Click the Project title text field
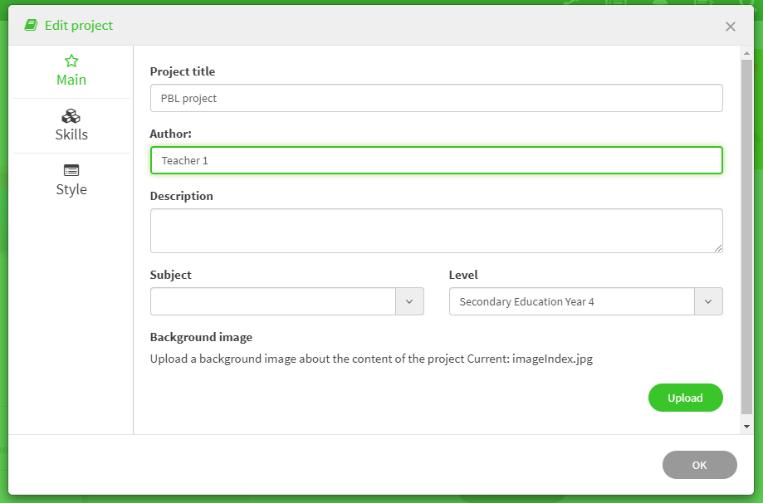Image resolution: width=763 pixels, height=503 pixels. tap(436, 98)
